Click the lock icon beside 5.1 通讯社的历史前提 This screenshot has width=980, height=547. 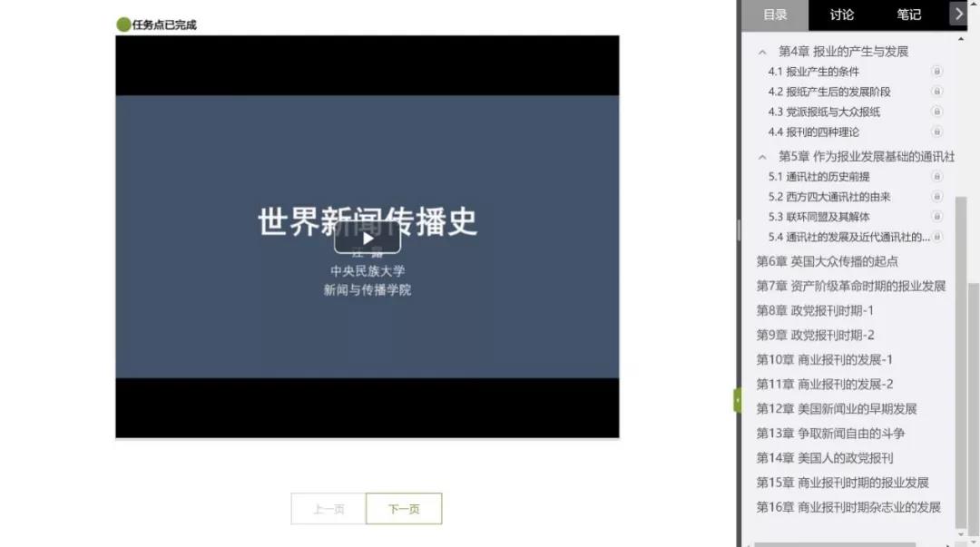point(936,176)
